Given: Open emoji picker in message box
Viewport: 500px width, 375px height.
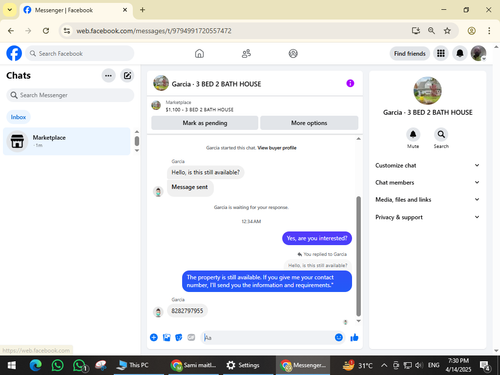Looking at the screenshot, I should pos(339,337).
